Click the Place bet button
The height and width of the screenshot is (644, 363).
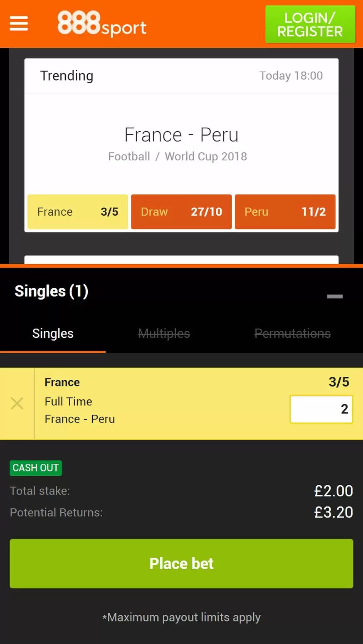(181, 563)
